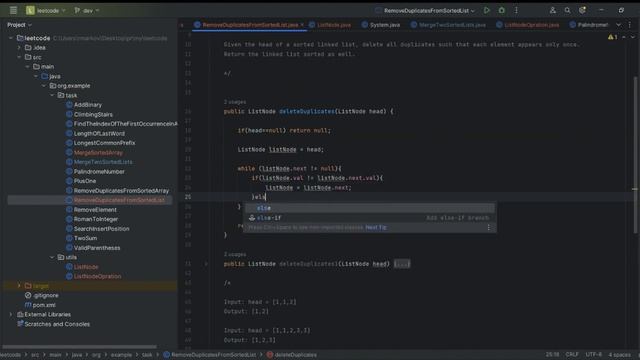This screenshot has width=640, height=360.
Task: Expand folded deleteDuplicates1 method body
Action: tap(402, 264)
